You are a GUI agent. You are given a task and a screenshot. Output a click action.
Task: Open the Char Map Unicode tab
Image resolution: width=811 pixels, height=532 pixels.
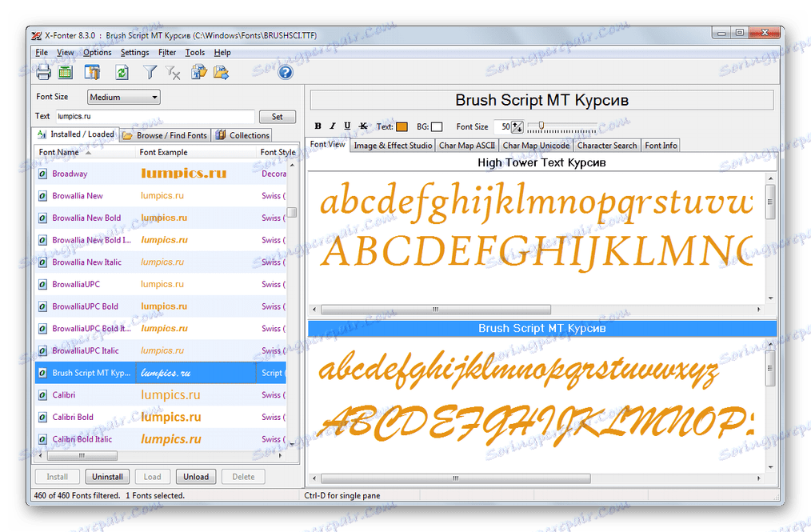[x=536, y=146]
